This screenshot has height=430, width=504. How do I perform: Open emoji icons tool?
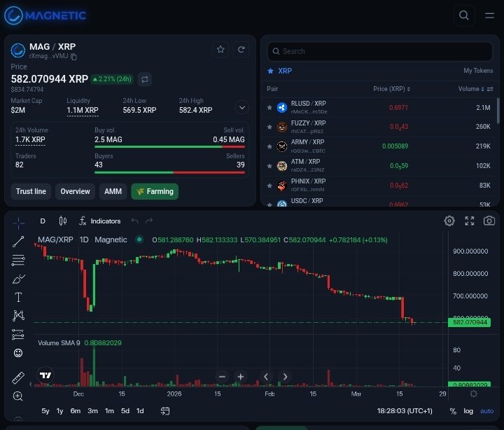click(x=18, y=353)
